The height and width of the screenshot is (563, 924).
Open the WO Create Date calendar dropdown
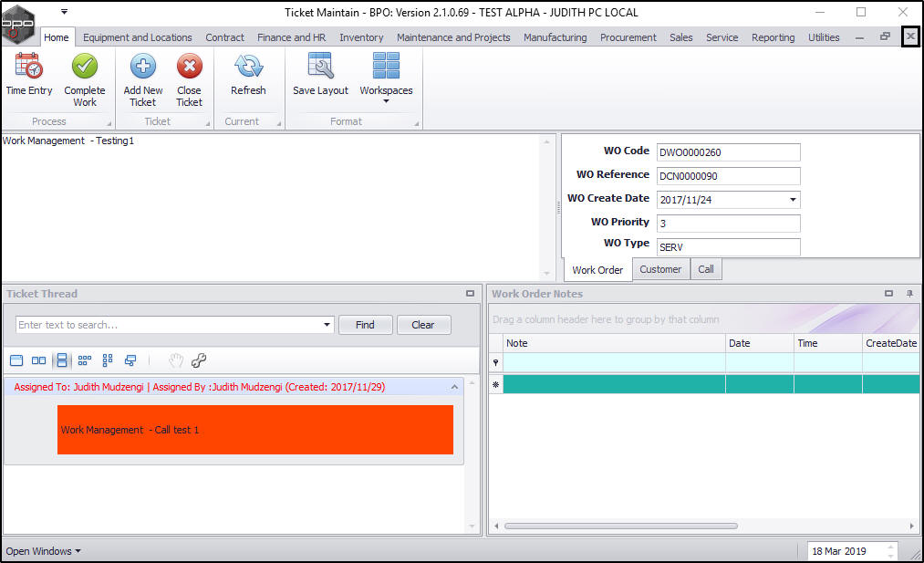coord(794,199)
